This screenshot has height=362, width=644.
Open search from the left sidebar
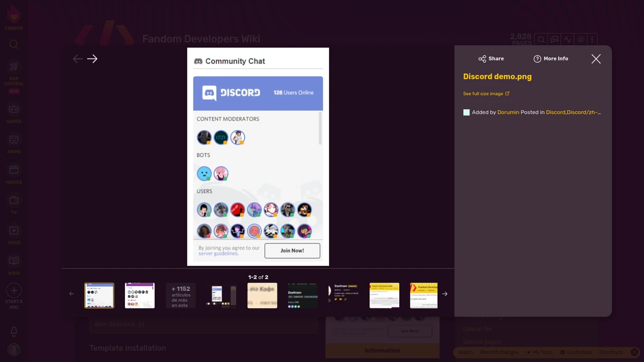coord(13,44)
